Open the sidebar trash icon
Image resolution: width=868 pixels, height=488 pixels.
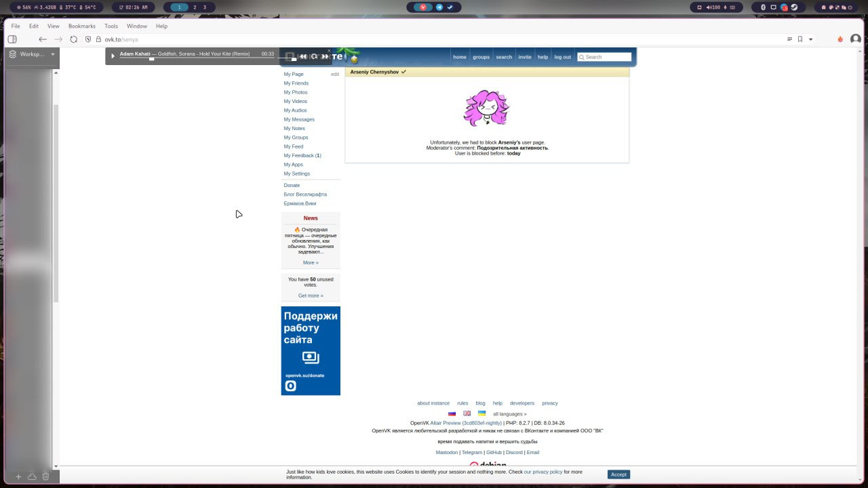pyautogui.click(x=45, y=476)
